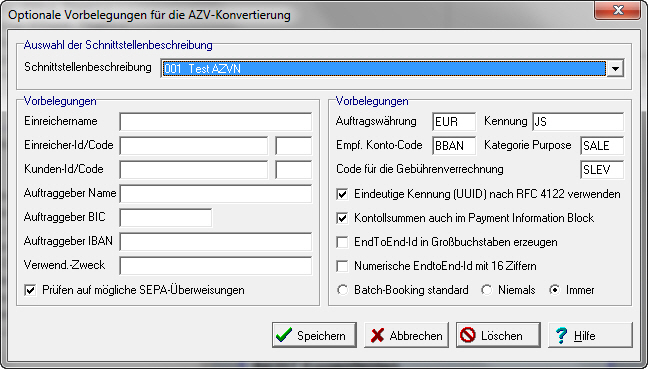Click the Kennung field containing JS
The image size is (648, 369).
tap(578, 122)
